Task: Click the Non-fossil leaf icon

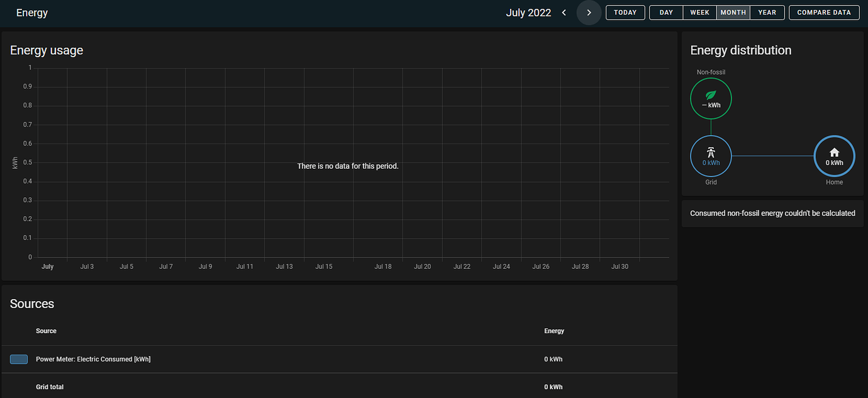Action: pyautogui.click(x=711, y=95)
